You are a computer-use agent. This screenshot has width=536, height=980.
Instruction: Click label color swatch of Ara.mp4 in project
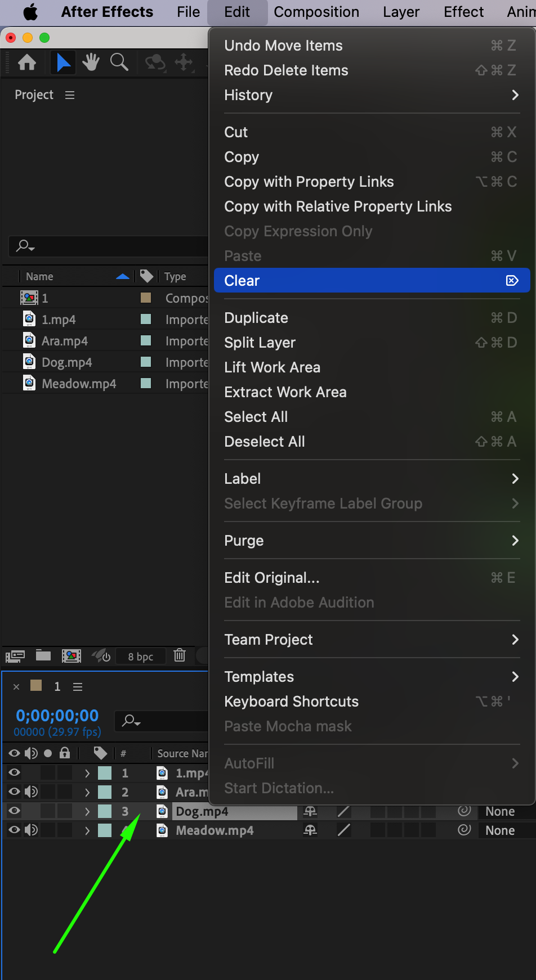146,340
